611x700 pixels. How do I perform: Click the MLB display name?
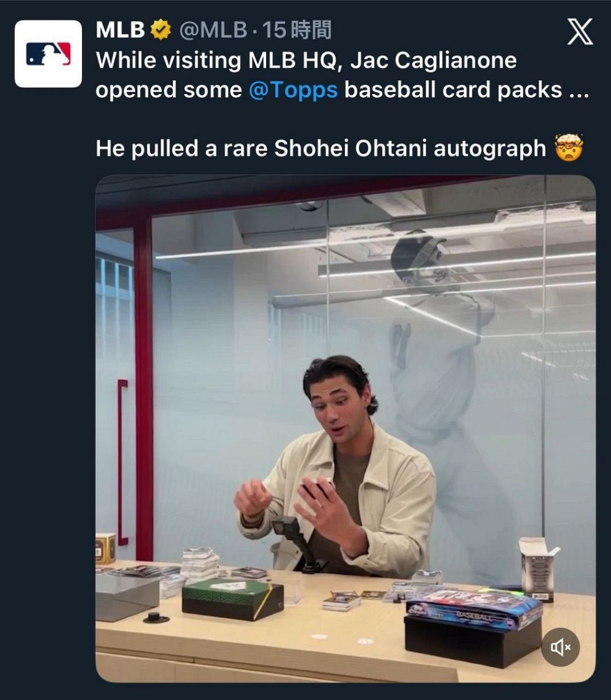(120, 30)
